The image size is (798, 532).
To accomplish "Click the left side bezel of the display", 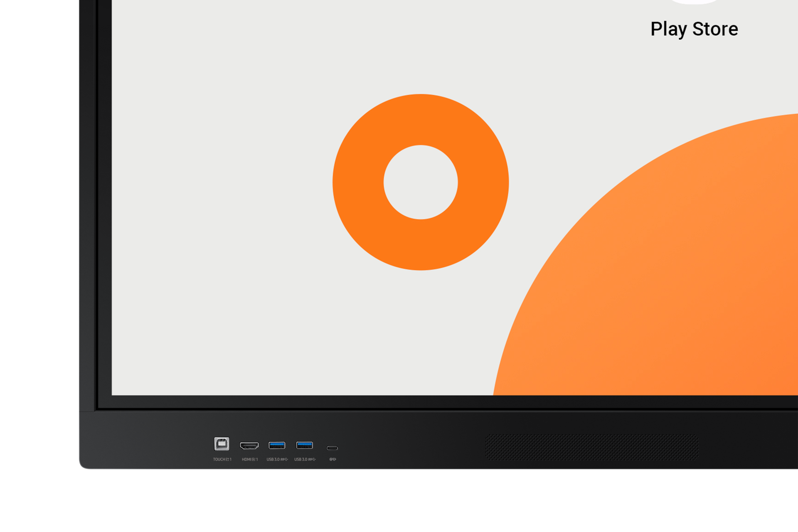I will [x=88, y=208].
